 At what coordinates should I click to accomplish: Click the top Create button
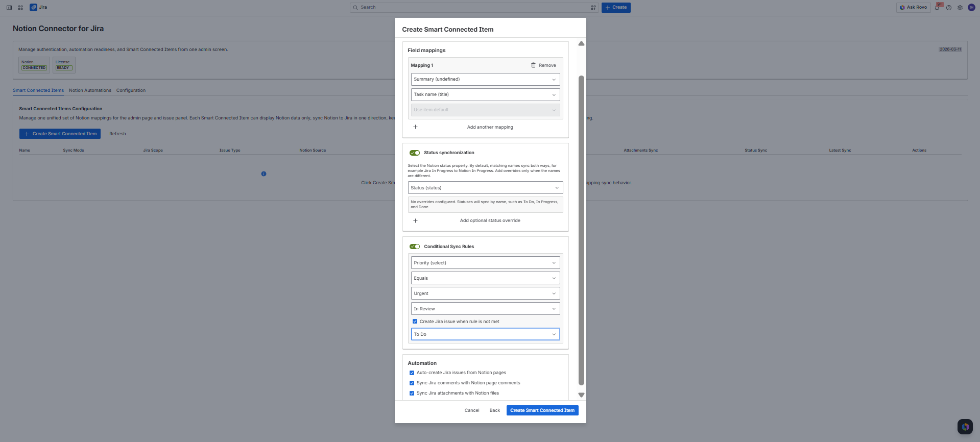pos(616,7)
